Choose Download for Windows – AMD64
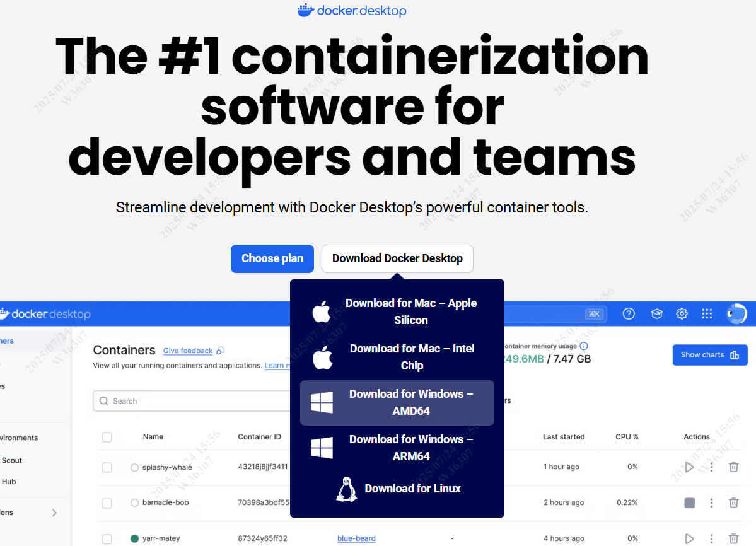The image size is (756, 546). click(x=397, y=402)
